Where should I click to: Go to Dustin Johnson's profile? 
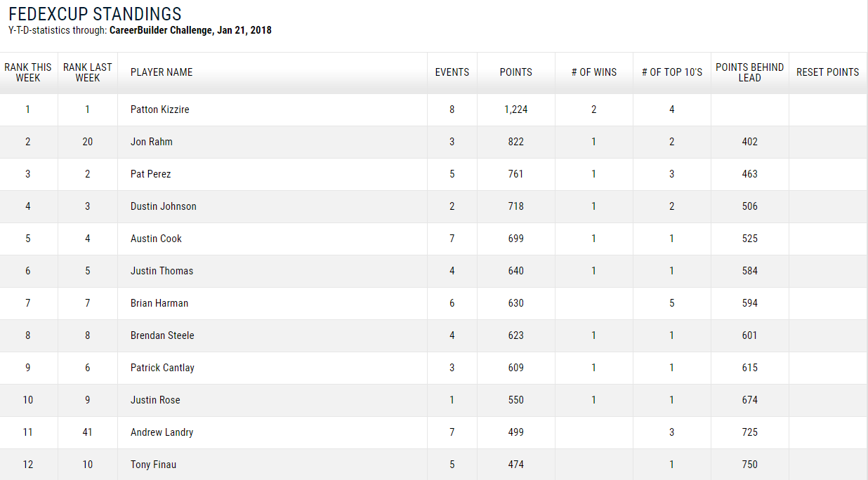[164, 206]
